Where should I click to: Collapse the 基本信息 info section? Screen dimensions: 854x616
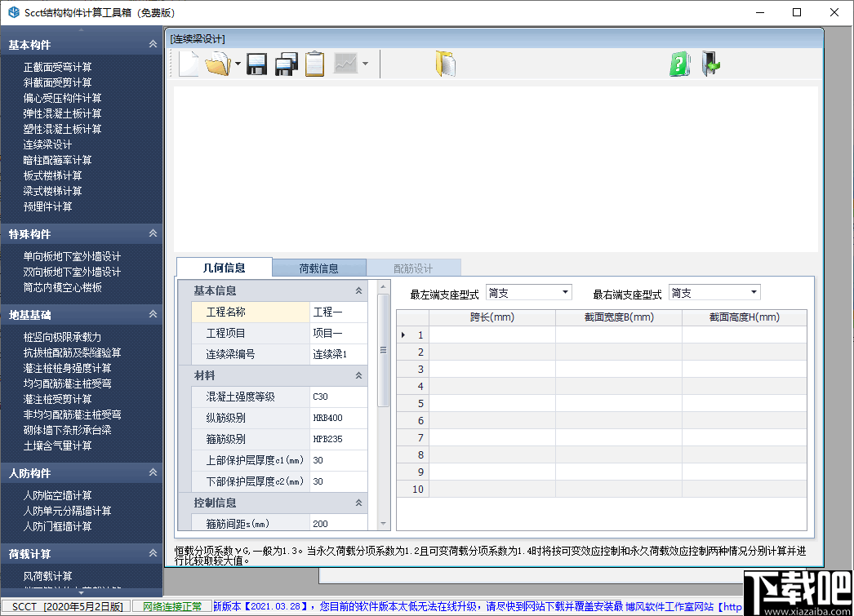358,290
